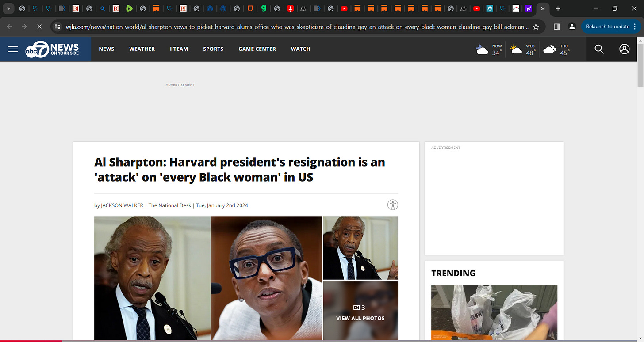The image size is (644, 342).
Task: Switch to the blue magnifier search tab
Action: tap(102, 8)
